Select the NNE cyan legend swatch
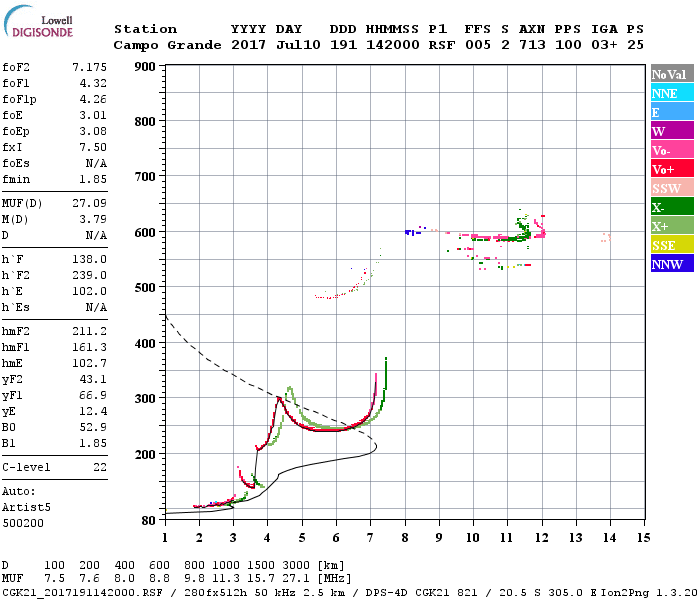Screen dimensions: 700x600 click(672, 92)
